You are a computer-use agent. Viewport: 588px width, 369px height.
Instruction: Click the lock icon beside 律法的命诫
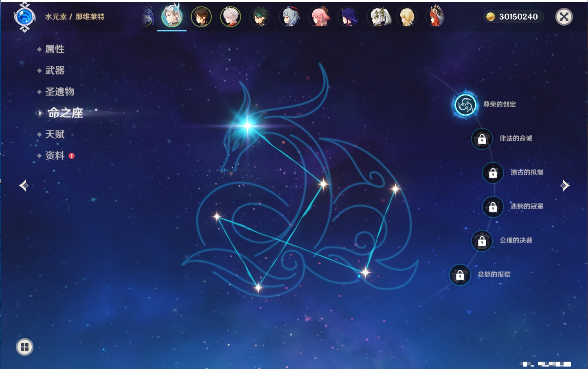tap(482, 139)
